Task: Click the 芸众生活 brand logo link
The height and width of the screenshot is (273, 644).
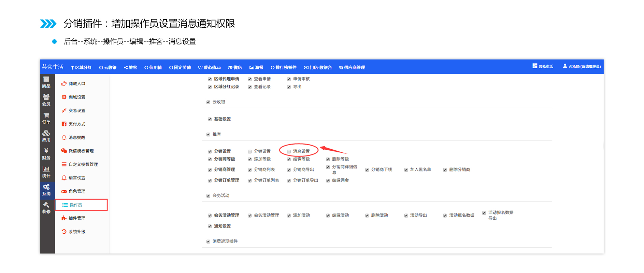Action: 53,67
